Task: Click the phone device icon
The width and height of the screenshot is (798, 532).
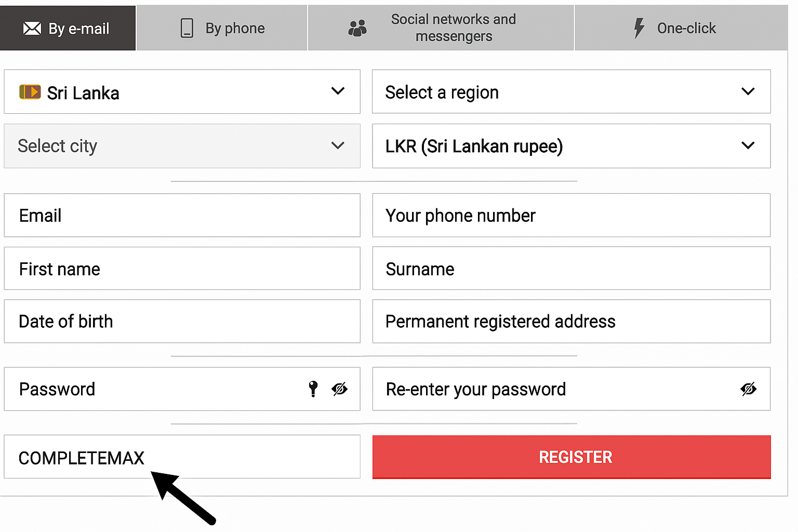Action: [187, 28]
